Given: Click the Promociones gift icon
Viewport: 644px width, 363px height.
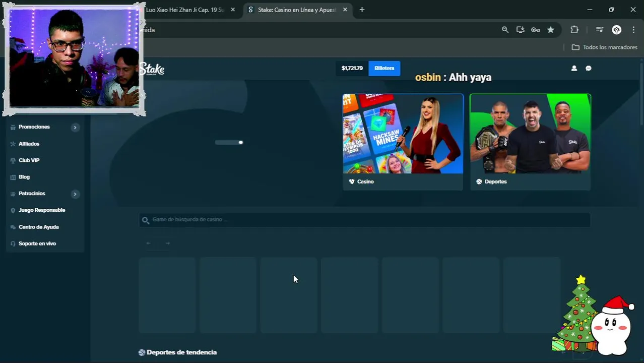Looking at the screenshot, I should tap(14, 127).
